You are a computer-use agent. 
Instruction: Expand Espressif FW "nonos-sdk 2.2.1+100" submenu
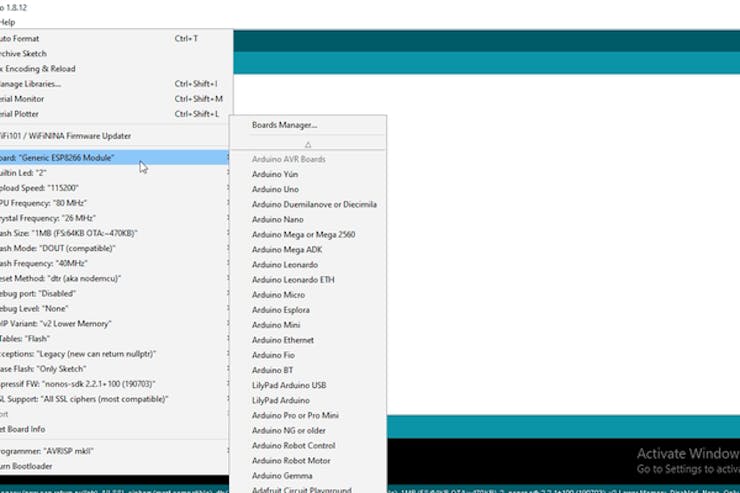click(x=116, y=384)
